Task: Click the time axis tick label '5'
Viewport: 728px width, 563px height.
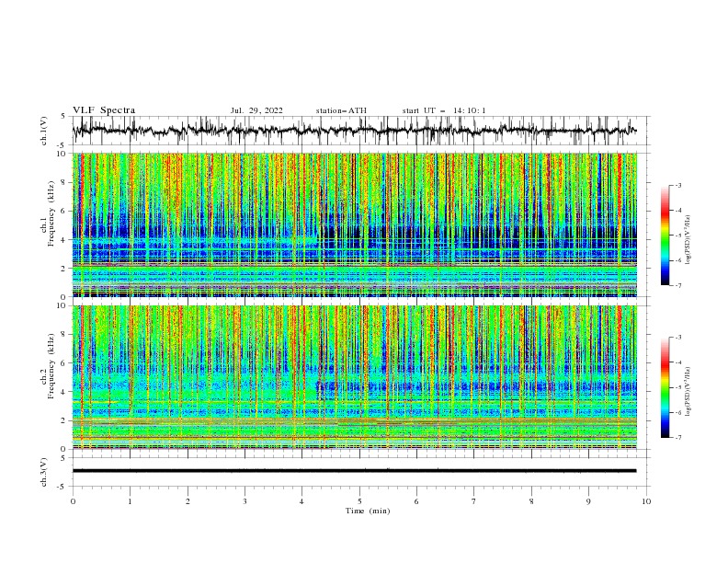Action: click(x=359, y=501)
